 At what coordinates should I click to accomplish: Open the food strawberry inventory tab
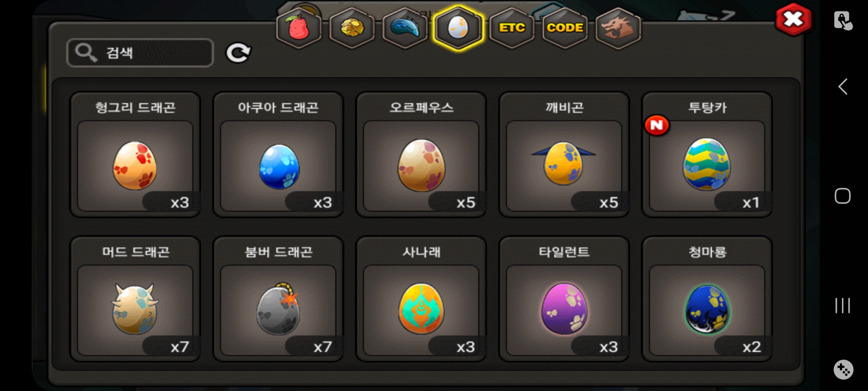299,28
